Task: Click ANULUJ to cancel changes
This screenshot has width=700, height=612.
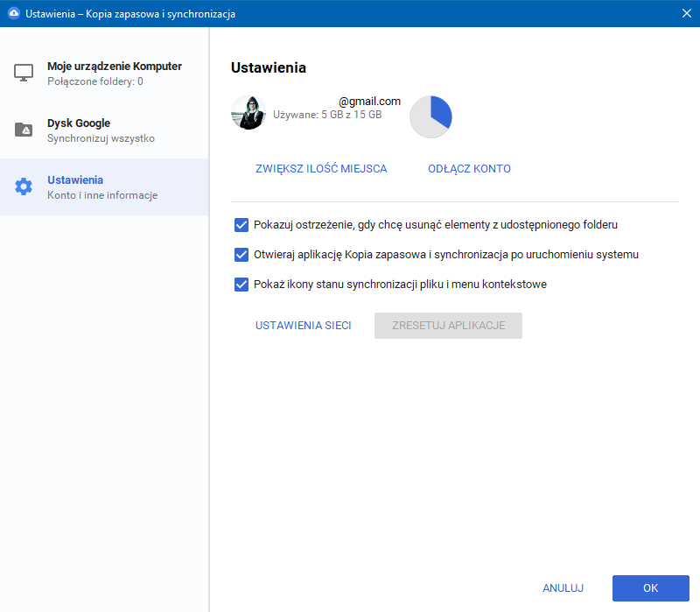Action: pos(563,587)
